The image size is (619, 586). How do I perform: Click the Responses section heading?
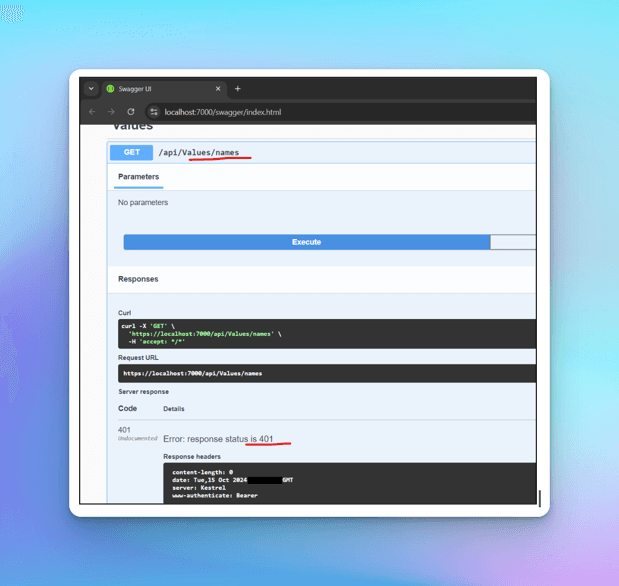click(138, 279)
